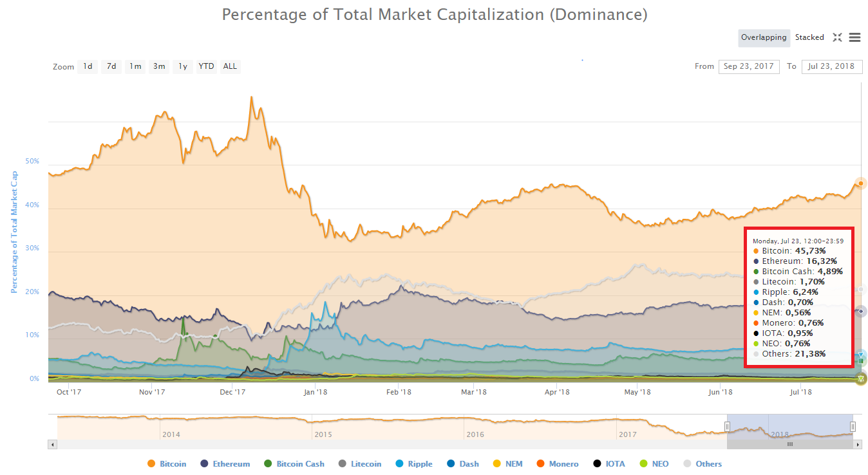Viewport: 868px width, 475px height.
Task: Click the YTD zoom option
Action: [x=206, y=66]
